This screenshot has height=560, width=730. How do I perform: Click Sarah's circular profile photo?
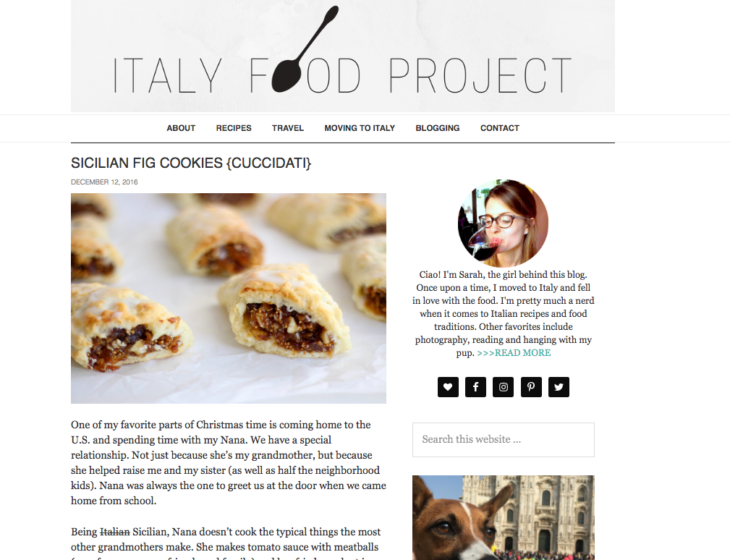tap(504, 223)
